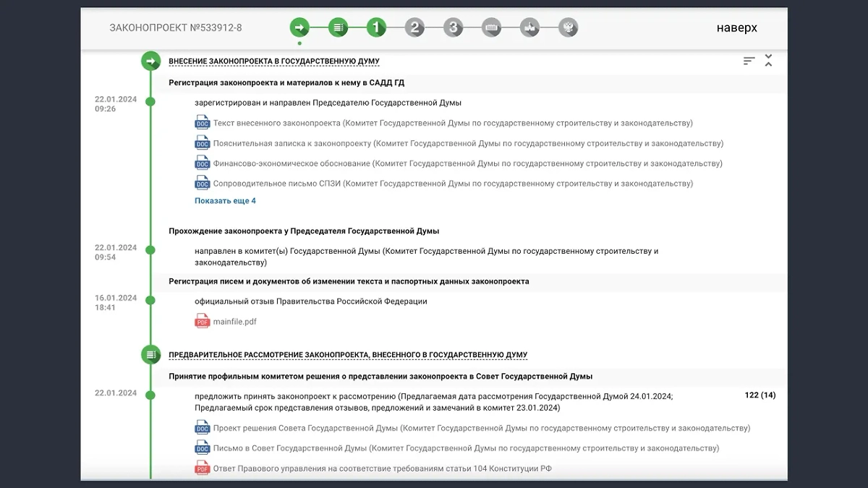Select the preliminary consideration stage icon
Screen dimensions: 868x488
point(339,27)
